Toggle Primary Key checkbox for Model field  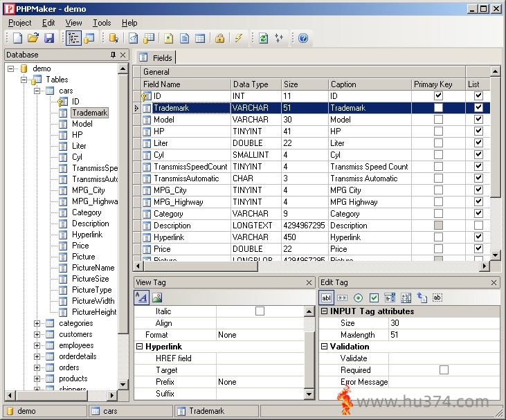click(x=438, y=119)
